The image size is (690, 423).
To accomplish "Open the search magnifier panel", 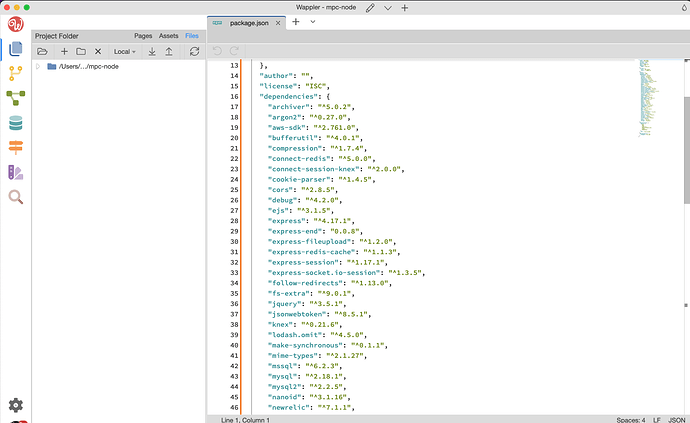I will (x=16, y=197).
